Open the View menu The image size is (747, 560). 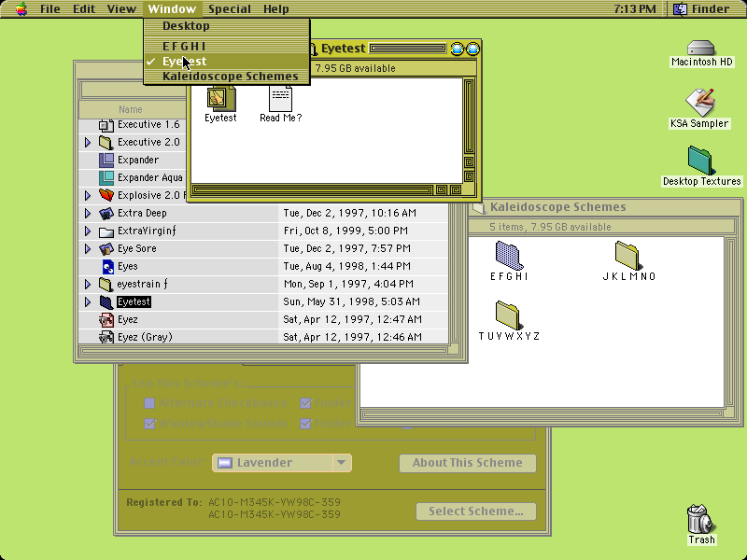(121, 8)
